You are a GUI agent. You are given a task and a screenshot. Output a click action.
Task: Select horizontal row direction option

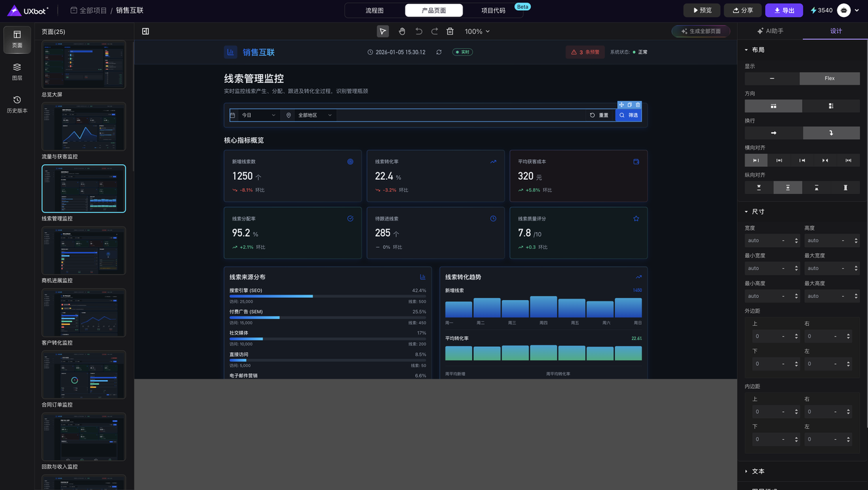coord(773,106)
